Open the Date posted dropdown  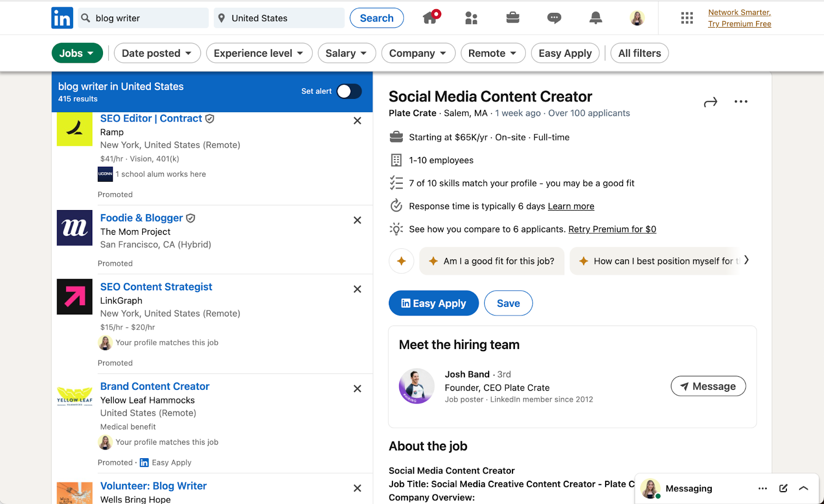click(157, 53)
